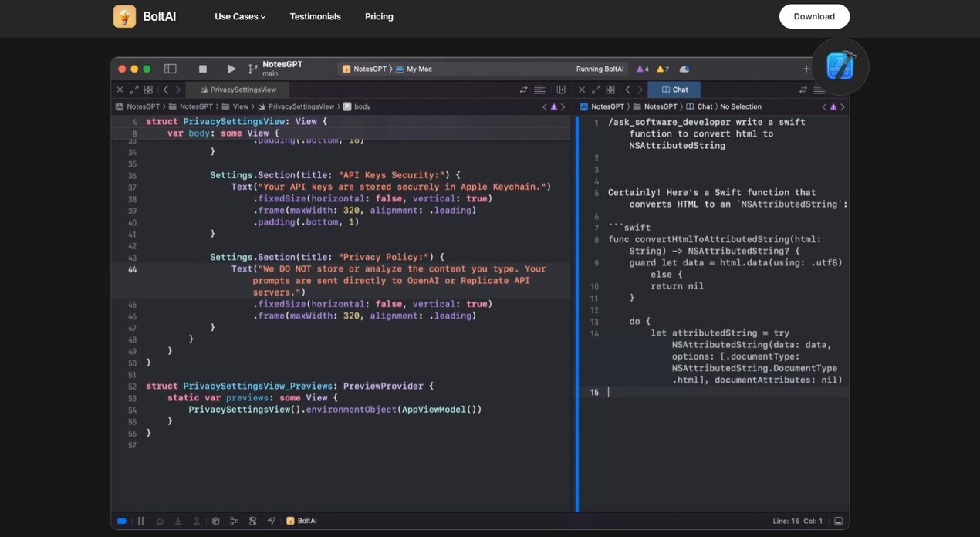Viewport: 980px width, 537px height.
Task: Toggle code review arrows in left editor
Action: point(524,89)
